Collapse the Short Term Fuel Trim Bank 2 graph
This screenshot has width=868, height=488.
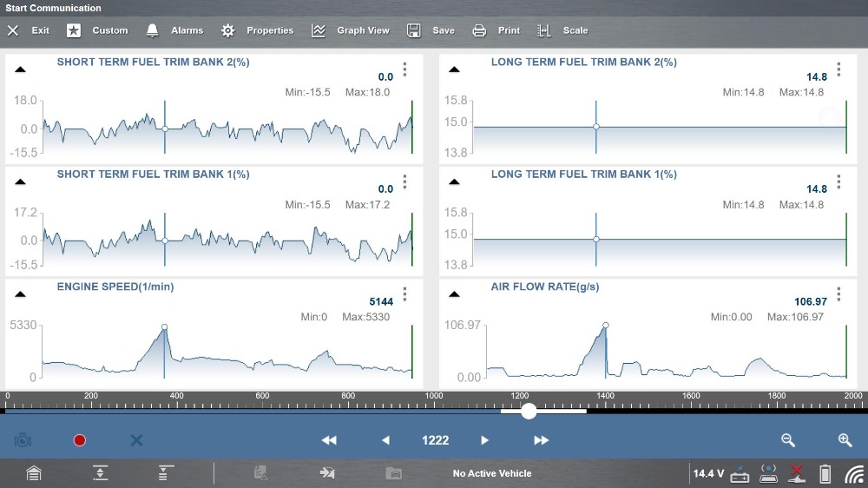point(21,69)
